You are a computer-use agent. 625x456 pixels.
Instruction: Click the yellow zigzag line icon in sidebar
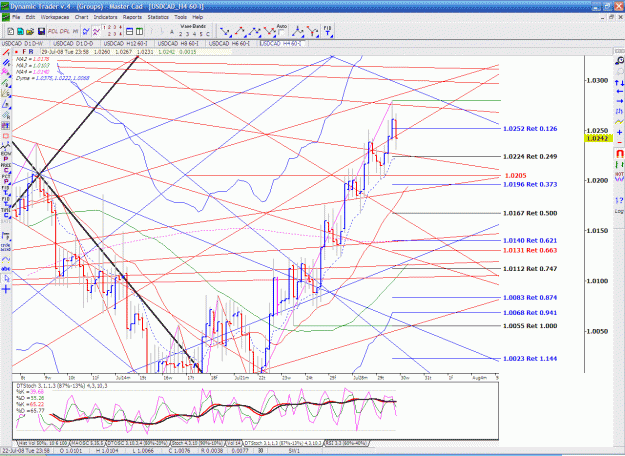[x=619, y=122]
